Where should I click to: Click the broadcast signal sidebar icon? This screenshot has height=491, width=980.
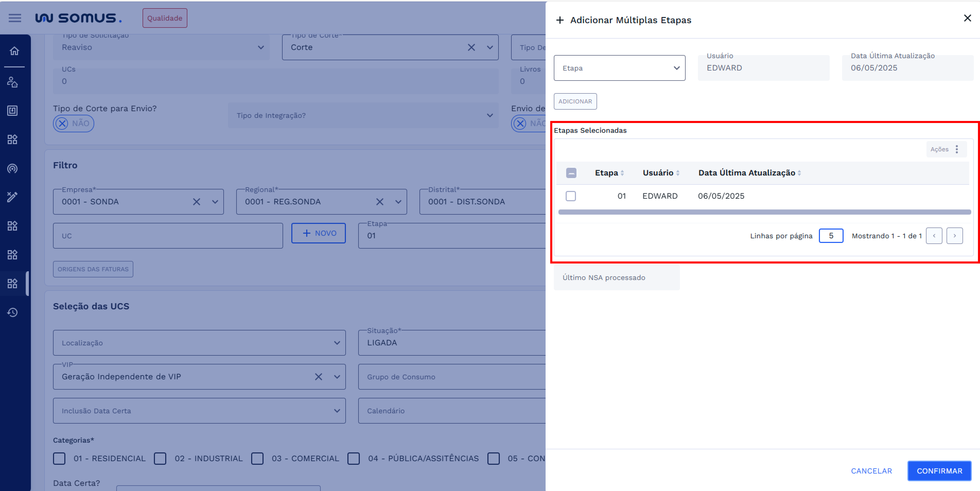click(13, 168)
